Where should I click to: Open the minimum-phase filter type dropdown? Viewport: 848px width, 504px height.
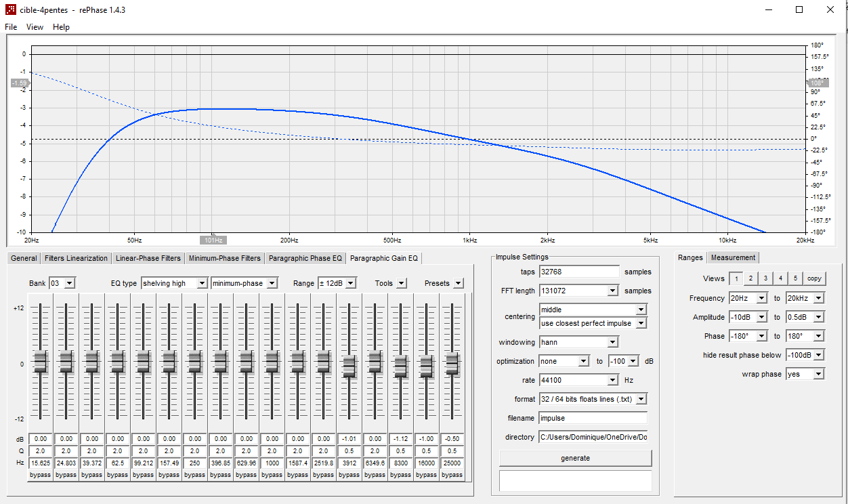click(x=245, y=283)
